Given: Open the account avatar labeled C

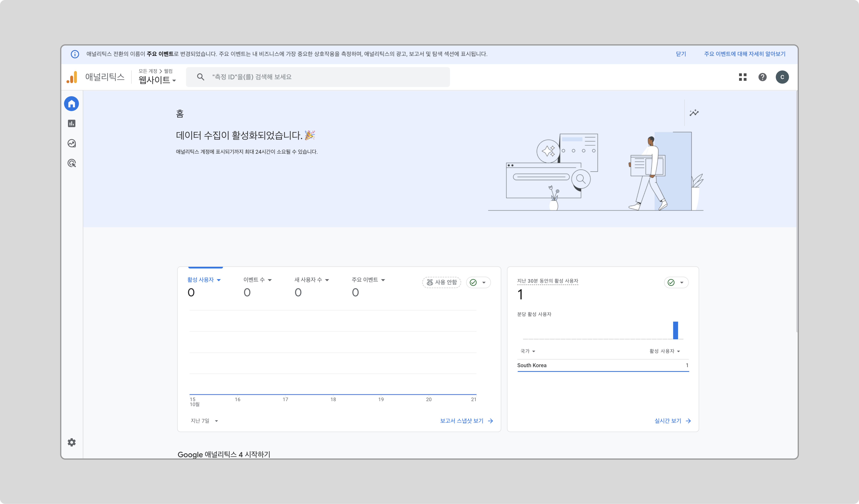Looking at the screenshot, I should point(782,77).
